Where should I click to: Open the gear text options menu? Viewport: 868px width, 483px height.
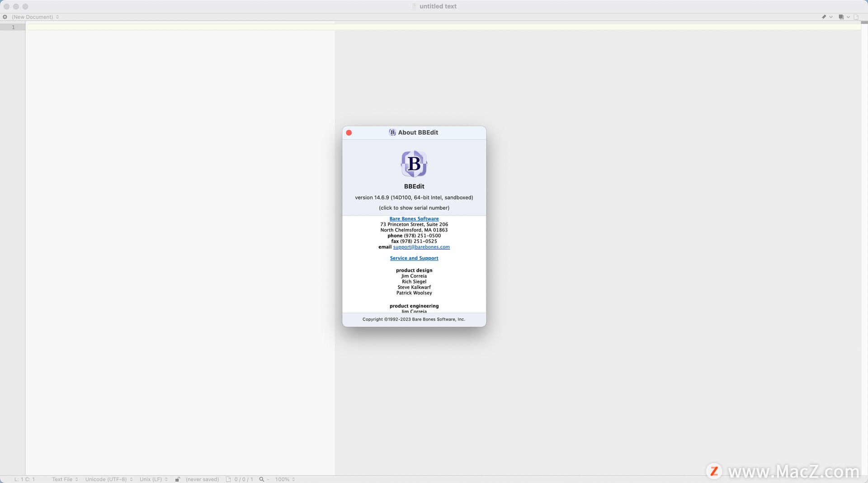5,17
